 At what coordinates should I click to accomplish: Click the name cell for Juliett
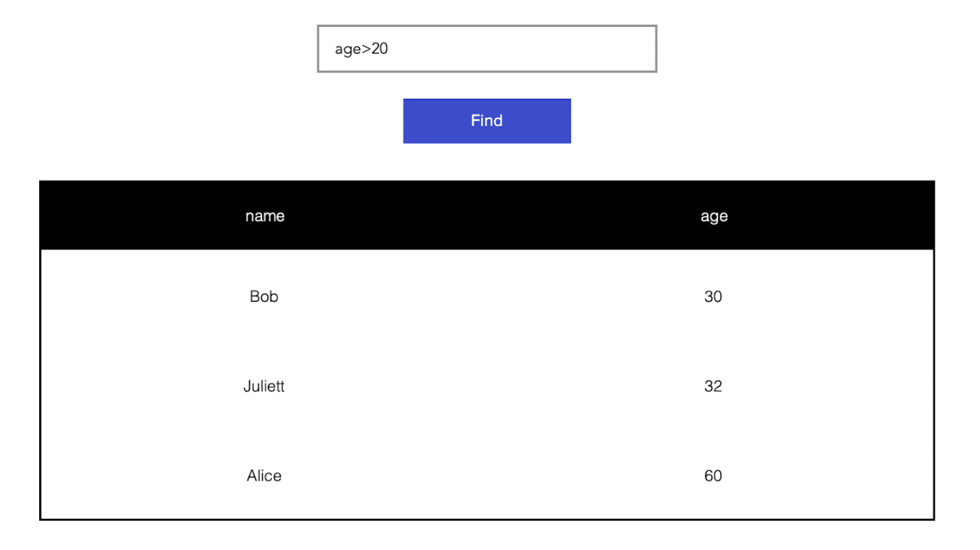[x=265, y=386]
